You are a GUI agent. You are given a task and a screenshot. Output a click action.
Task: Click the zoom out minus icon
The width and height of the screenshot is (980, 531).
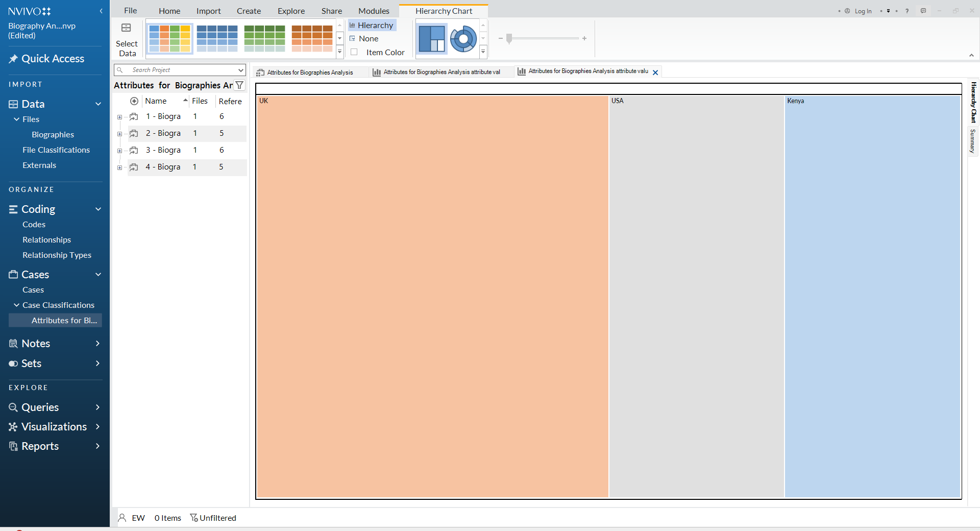pyautogui.click(x=501, y=38)
